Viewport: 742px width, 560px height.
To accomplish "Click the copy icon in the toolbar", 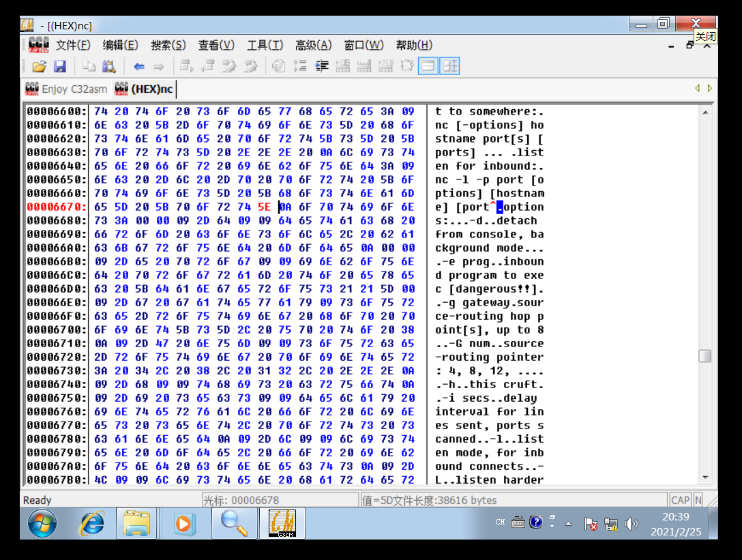I will pos(89,66).
